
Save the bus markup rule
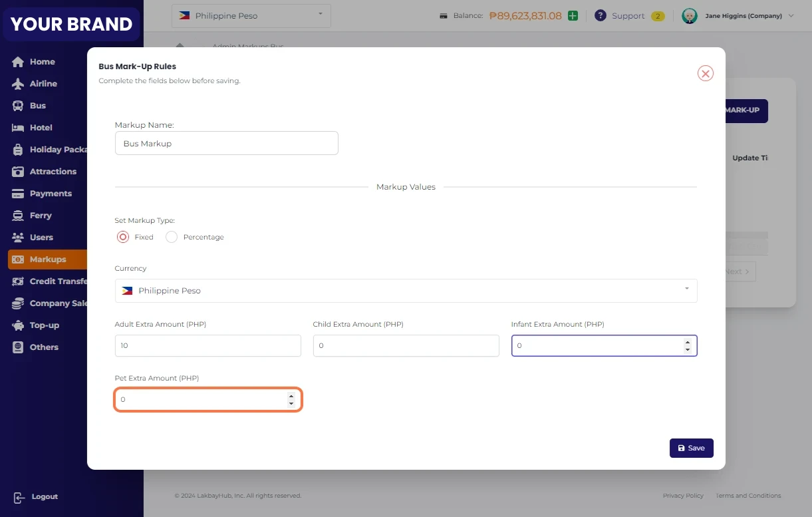[x=691, y=448]
